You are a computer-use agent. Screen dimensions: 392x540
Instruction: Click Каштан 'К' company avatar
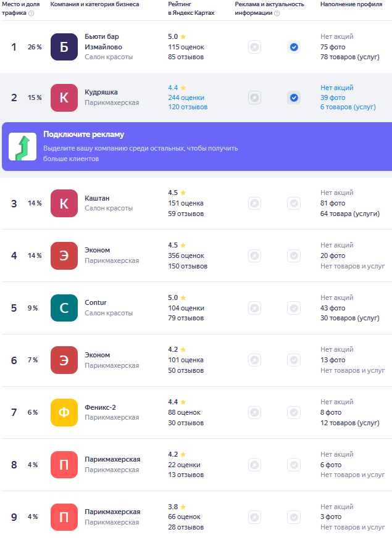click(64, 203)
